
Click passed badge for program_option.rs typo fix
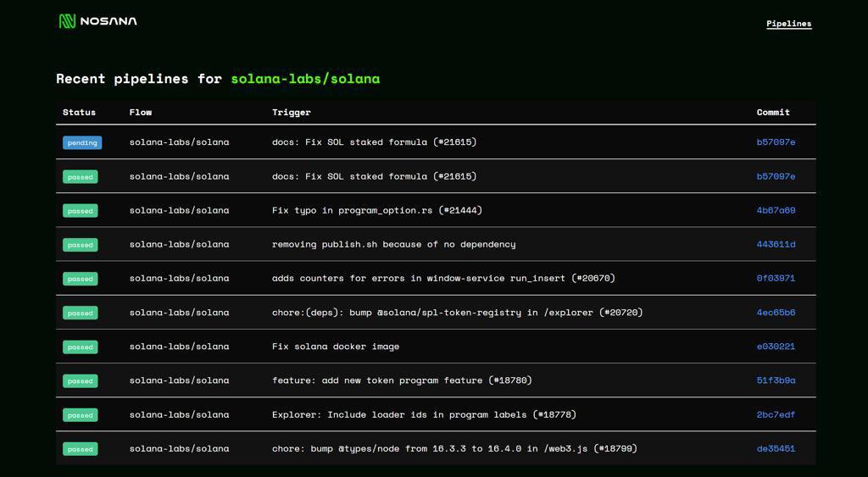(x=81, y=211)
